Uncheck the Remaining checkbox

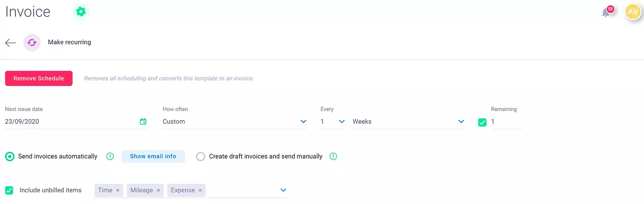click(482, 122)
